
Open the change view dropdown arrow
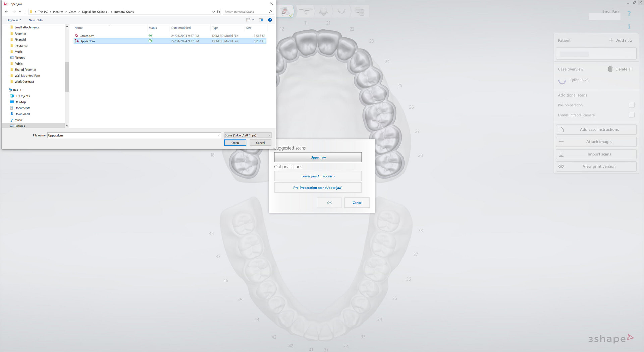(252, 20)
